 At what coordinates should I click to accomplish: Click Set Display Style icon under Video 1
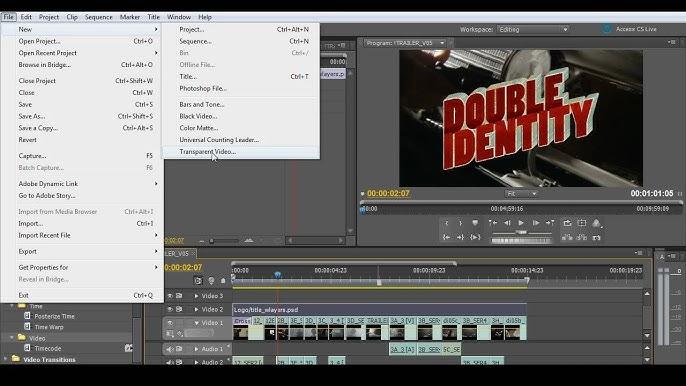point(170,334)
